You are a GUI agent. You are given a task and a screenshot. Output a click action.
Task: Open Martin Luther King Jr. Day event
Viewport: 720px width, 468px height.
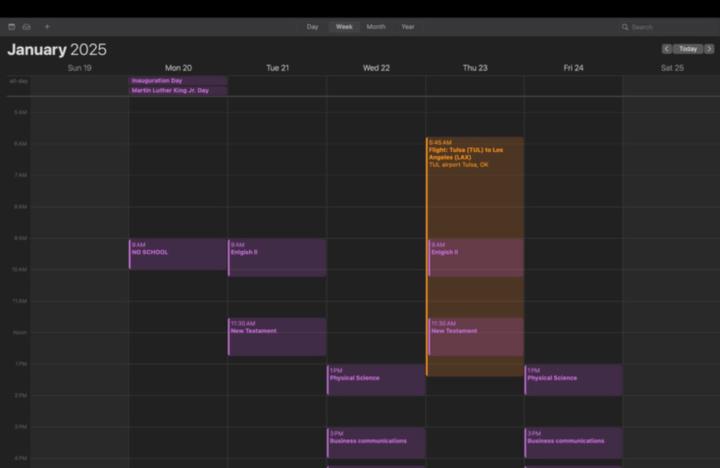[178, 90]
